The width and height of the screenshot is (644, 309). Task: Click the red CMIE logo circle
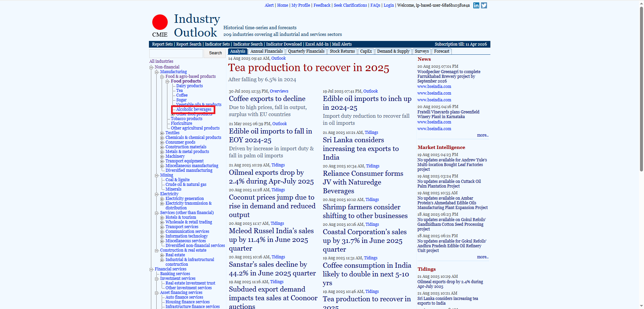click(160, 22)
